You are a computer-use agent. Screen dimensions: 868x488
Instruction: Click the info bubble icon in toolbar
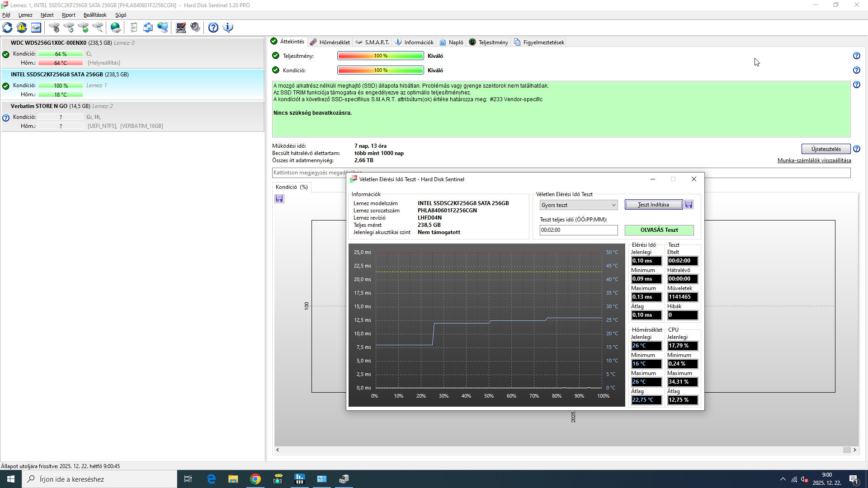coord(228,28)
